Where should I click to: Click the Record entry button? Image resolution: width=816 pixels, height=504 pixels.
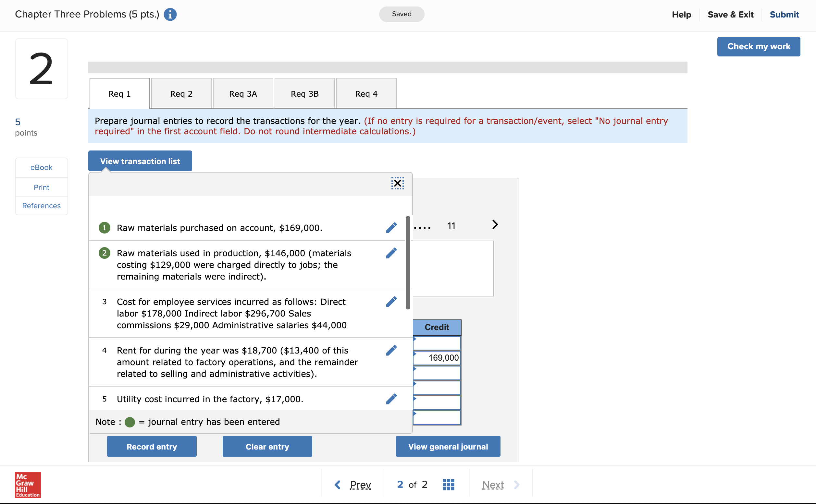(x=152, y=447)
